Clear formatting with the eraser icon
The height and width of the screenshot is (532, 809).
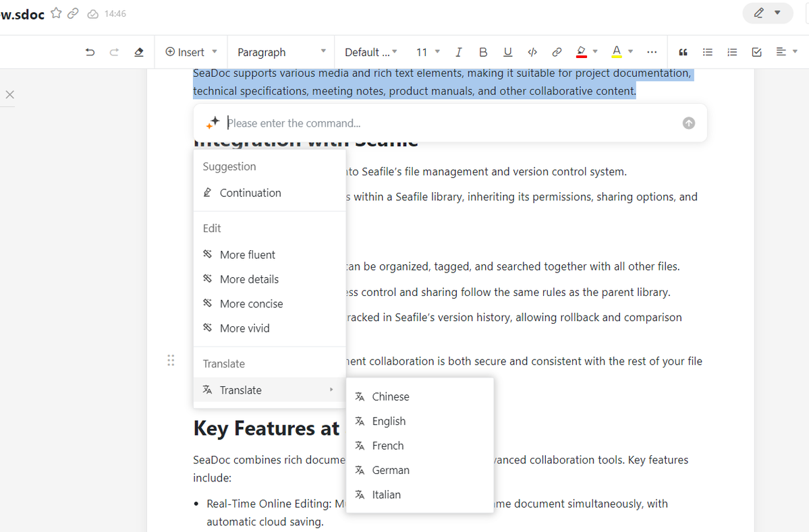139,52
